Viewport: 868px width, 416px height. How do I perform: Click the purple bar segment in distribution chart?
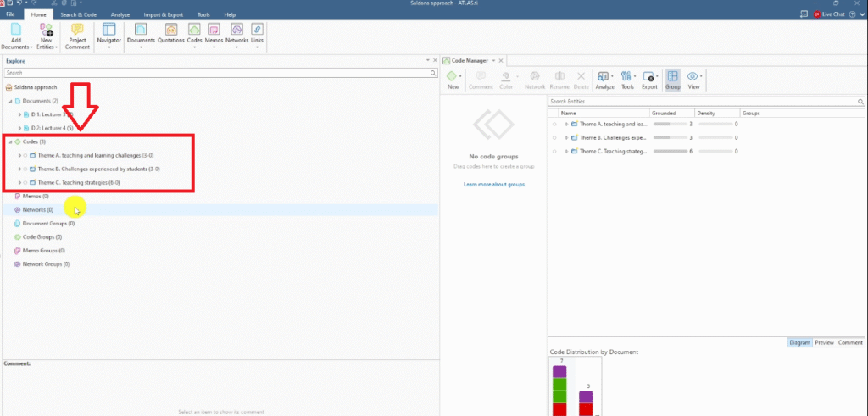pos(559,371)
